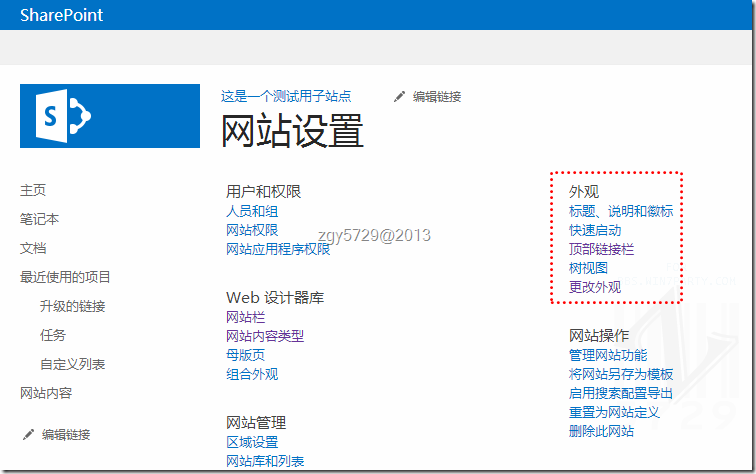Image resolution: width=756 pixels, height=474 pixels.
Task: Click the pencil icon in left navigation
Action: point(28,435)
